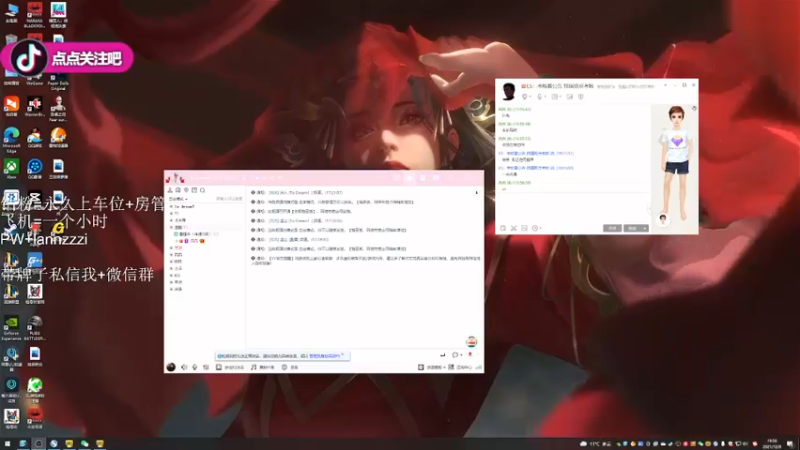
Task: Mute speaker in voice window bottom bar
Action: tap(184, 367)
